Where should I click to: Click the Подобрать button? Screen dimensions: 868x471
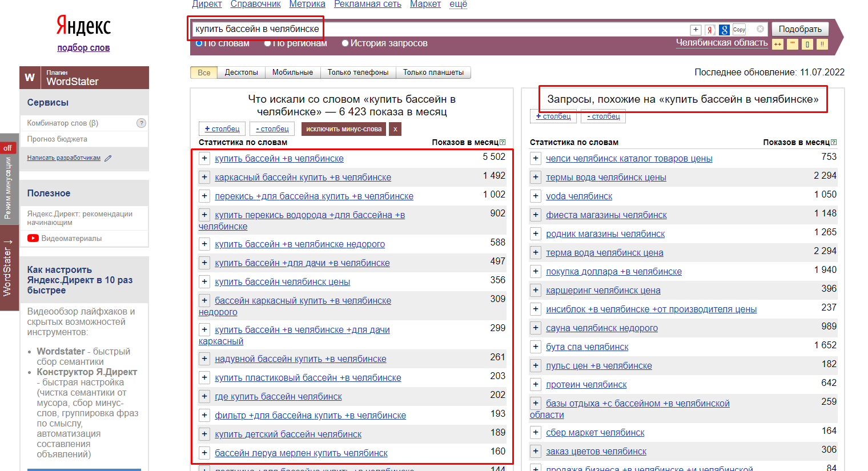[x=800, y=29]
